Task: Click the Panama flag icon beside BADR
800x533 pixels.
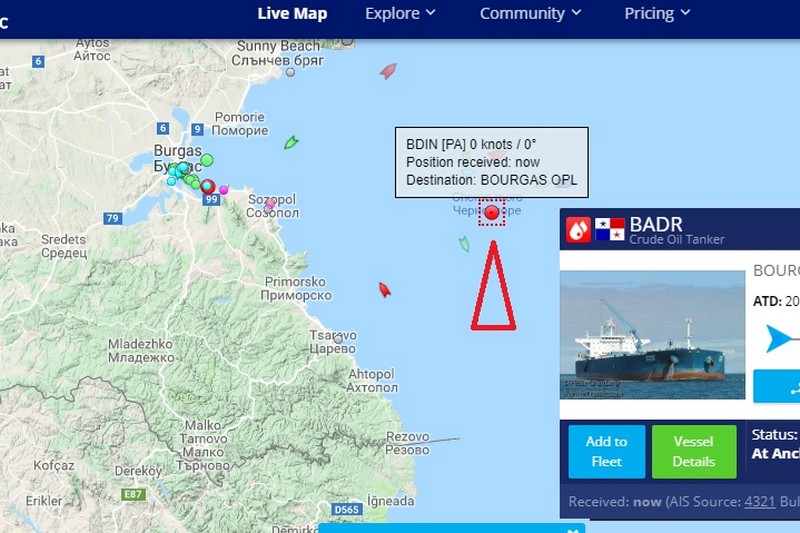Action: point(610,229)
